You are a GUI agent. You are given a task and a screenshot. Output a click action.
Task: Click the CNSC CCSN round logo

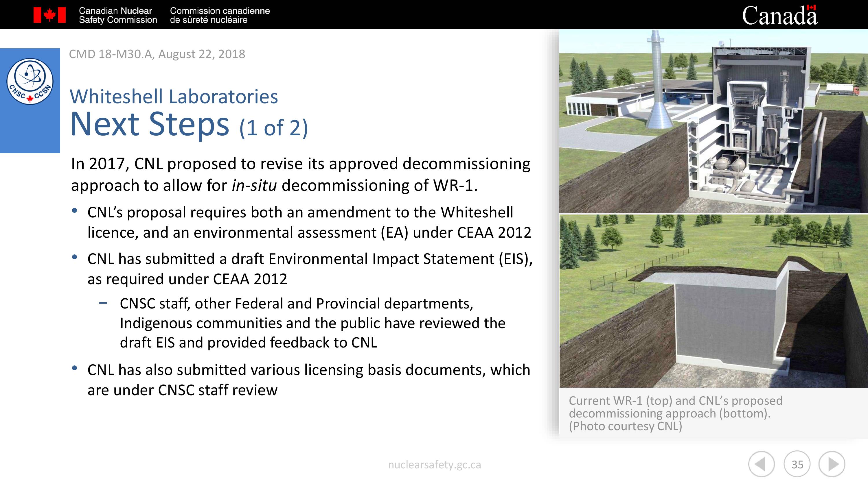coord(30,81)
